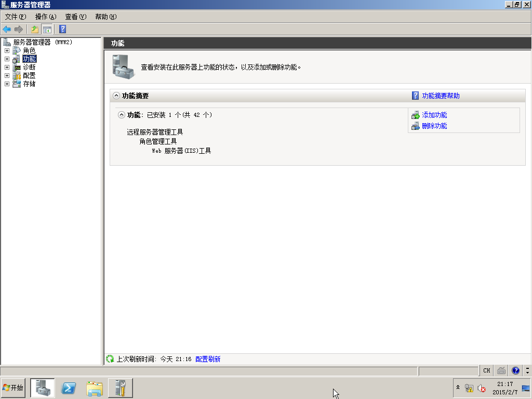Screen dimensions: 532x399
Task: Expand the 诊断 tree node
Action: (7, 67)
